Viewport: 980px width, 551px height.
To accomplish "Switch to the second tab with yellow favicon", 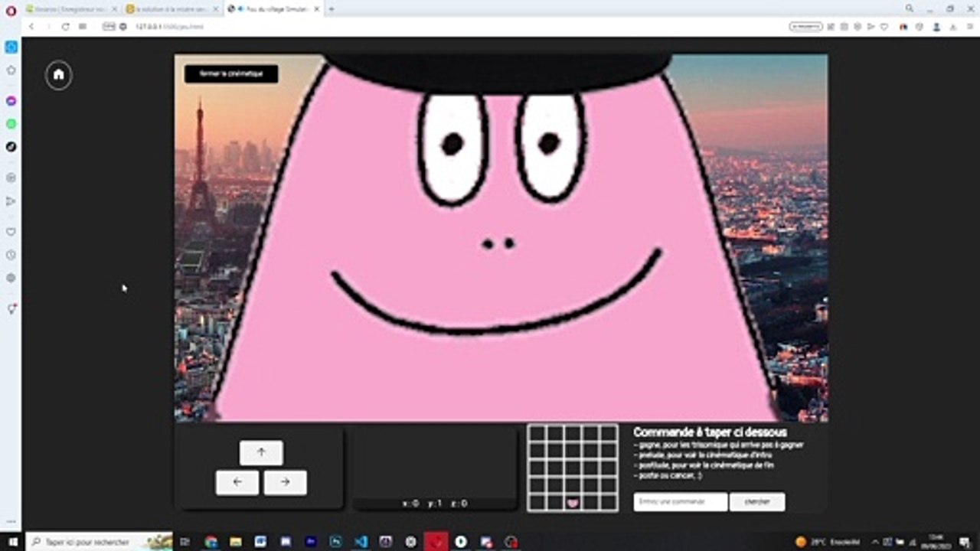I will pyautogui.click(x=173, y=8).
